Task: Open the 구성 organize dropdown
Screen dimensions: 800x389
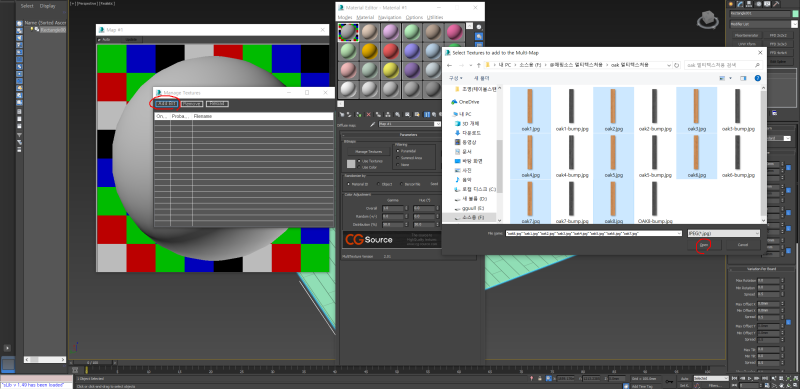Action: tap(456, 78)
